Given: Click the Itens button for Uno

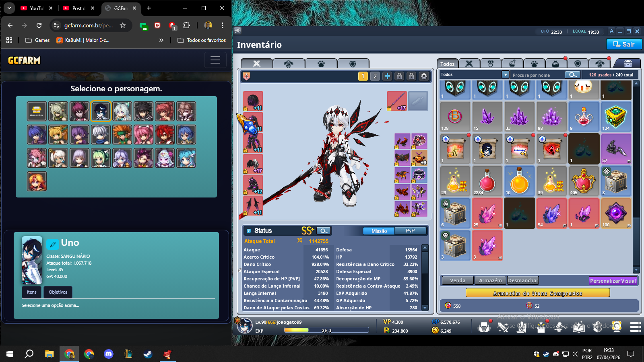Looking at the screenshot, I should [x=32, y=292].
